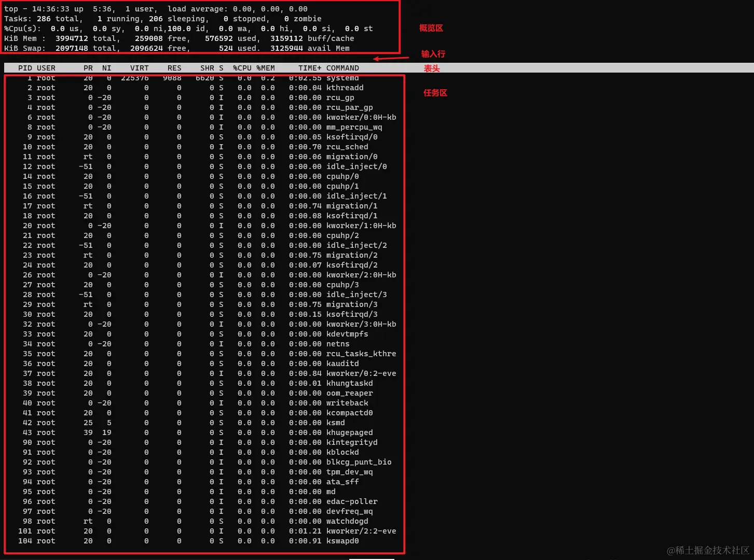Screen dimensions: 754x560
Task: Click '100.0 id' in the Cpu line
Action: (186, 29)
